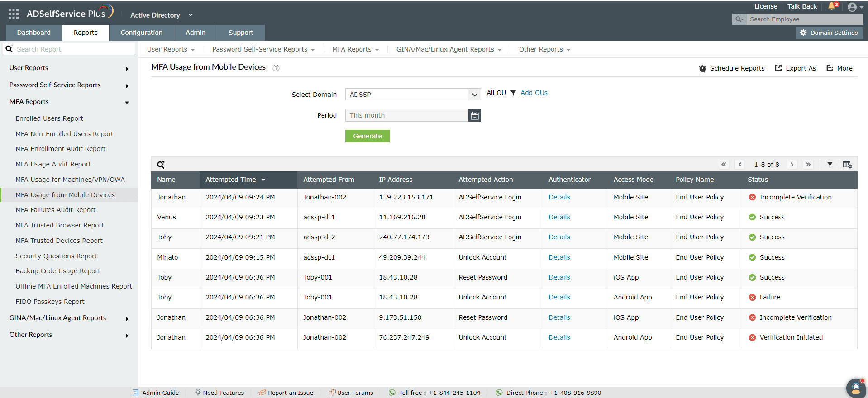Image resolution: width=868 pixels, height=398 pixels.
Task: Open Details link for Venus row
Action: tap(559, 217)
